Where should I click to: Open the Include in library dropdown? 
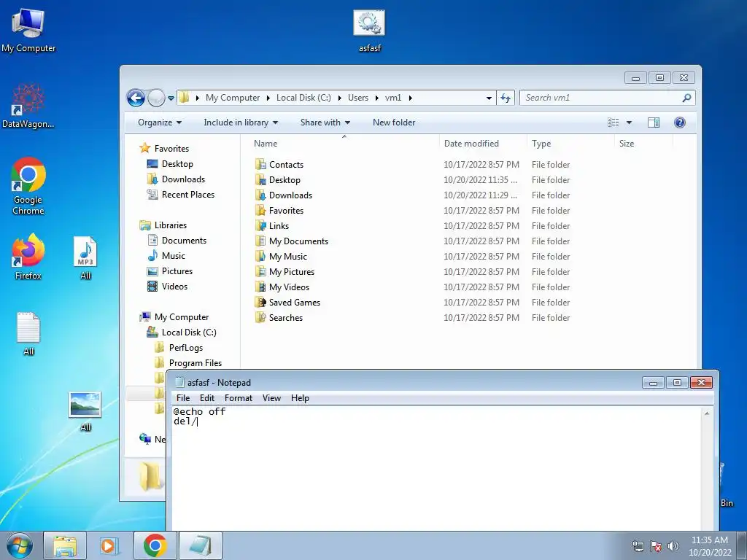pos(241,122)
